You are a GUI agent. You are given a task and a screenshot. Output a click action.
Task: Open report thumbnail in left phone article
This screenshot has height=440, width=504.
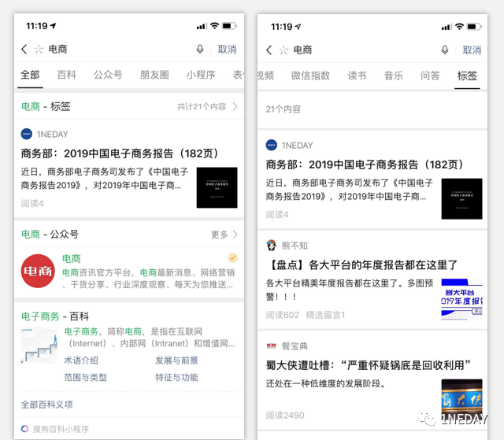tap(217, 187)
